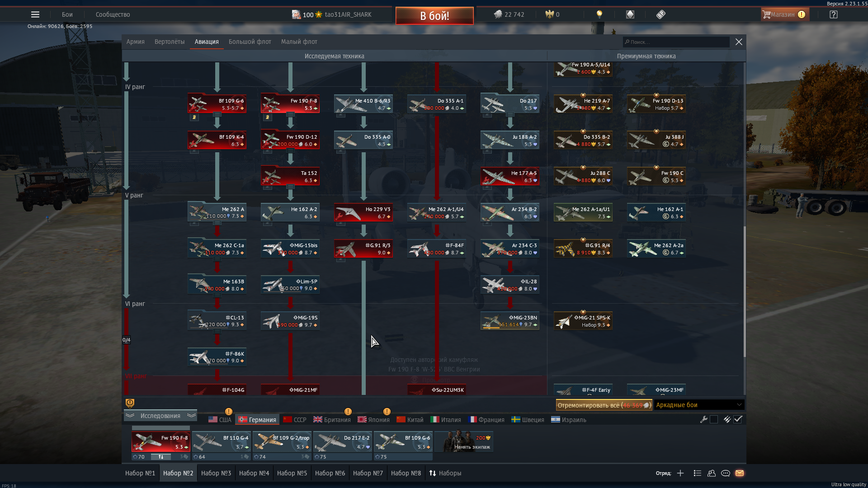This screenshot has height=488, width=868.
Task: Click the swap arrows under Fw 190 F-8
Action: click(x=161, y=457)
